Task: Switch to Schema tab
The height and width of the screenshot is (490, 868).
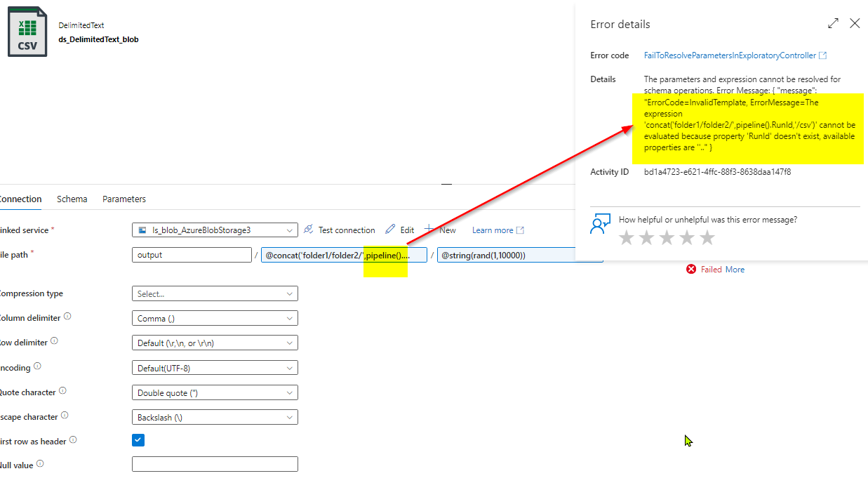Action: tap(72, 199)
